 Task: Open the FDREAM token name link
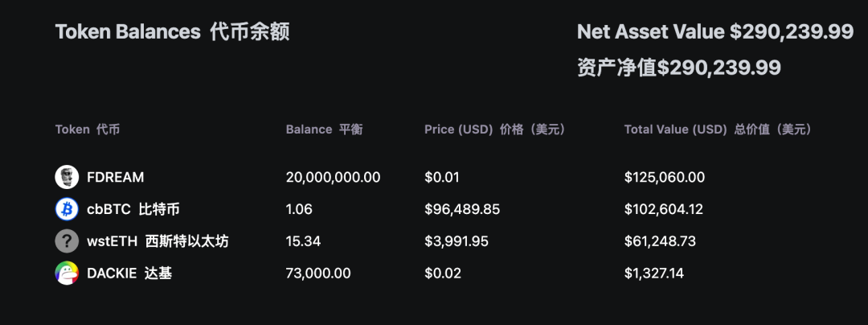coord(115,177)
